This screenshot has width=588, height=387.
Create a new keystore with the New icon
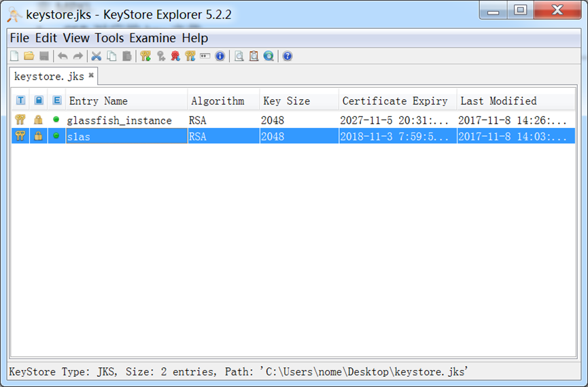[14, 56]
